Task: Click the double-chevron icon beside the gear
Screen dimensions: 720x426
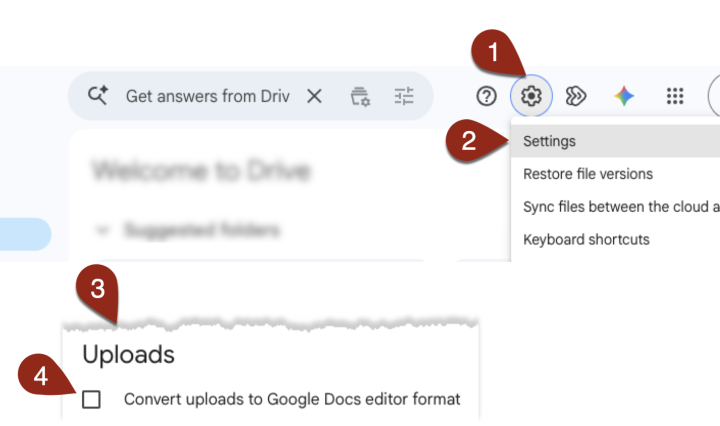Action: [x=576, y=96]
